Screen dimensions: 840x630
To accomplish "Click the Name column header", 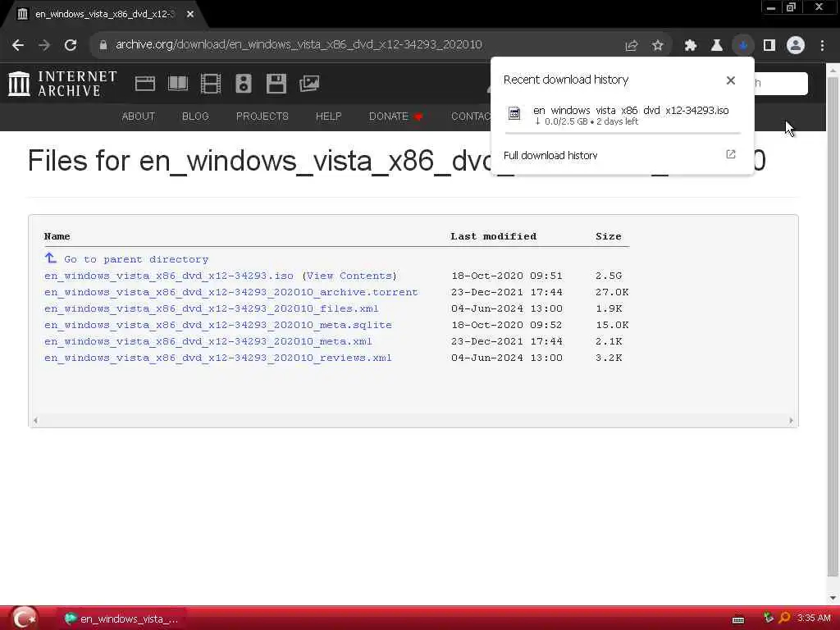I will point(57,236).
